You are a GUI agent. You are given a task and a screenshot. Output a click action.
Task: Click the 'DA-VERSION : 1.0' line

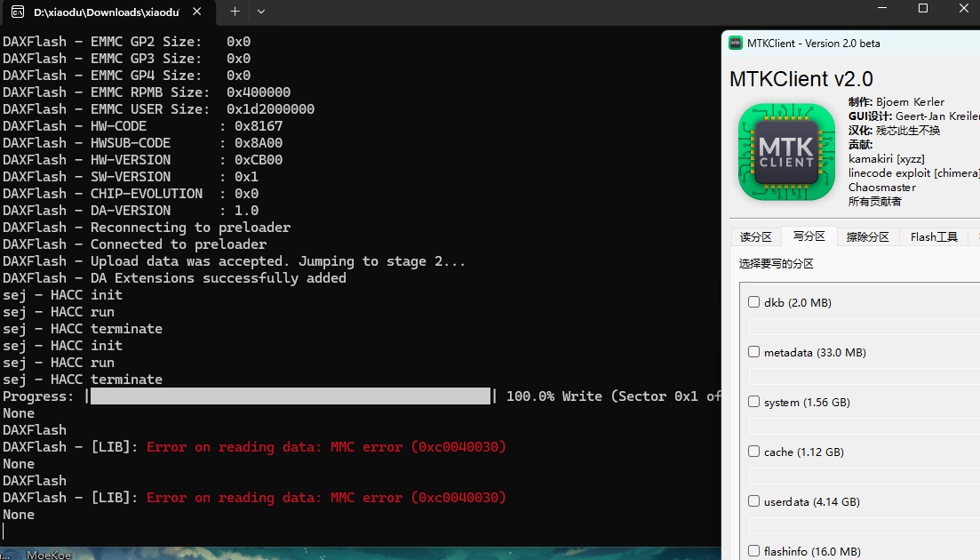coord(131,211)
